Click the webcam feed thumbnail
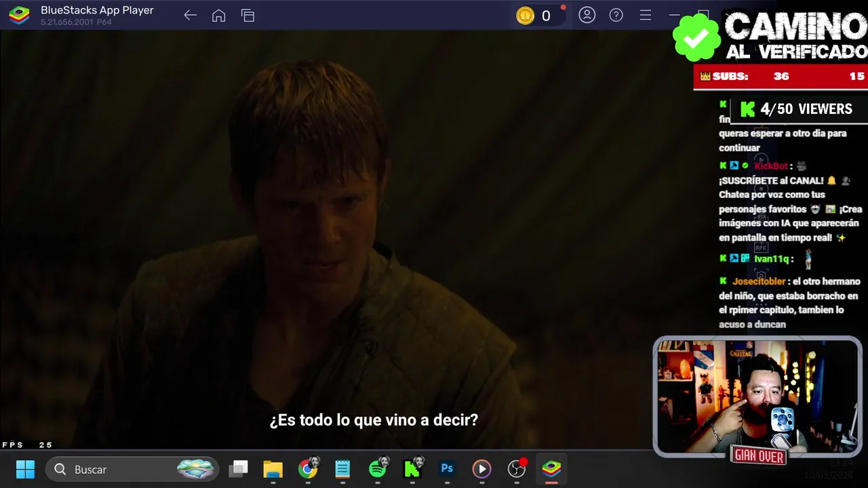This screenshot has height=488, width=868. click(x=757, y=396)
